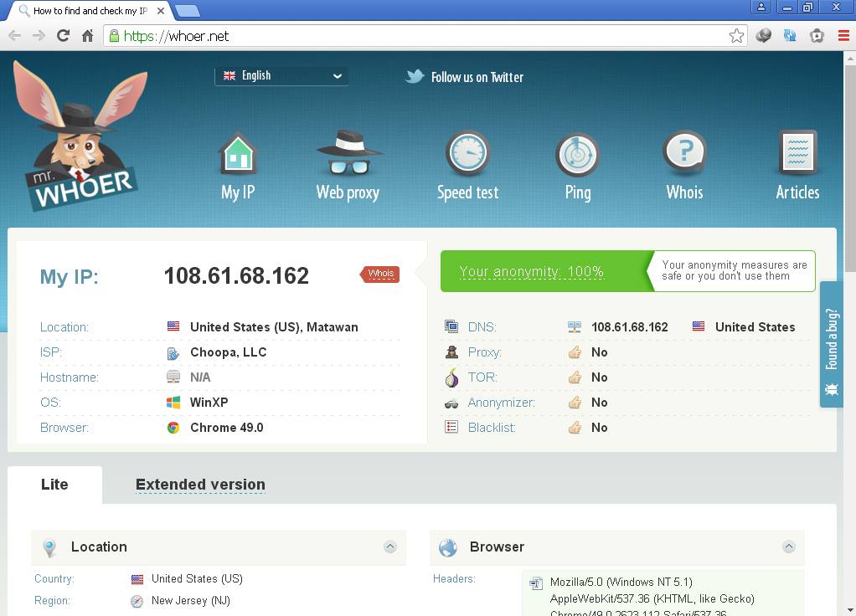
Task: Reload the page
Action: (64, 36)
